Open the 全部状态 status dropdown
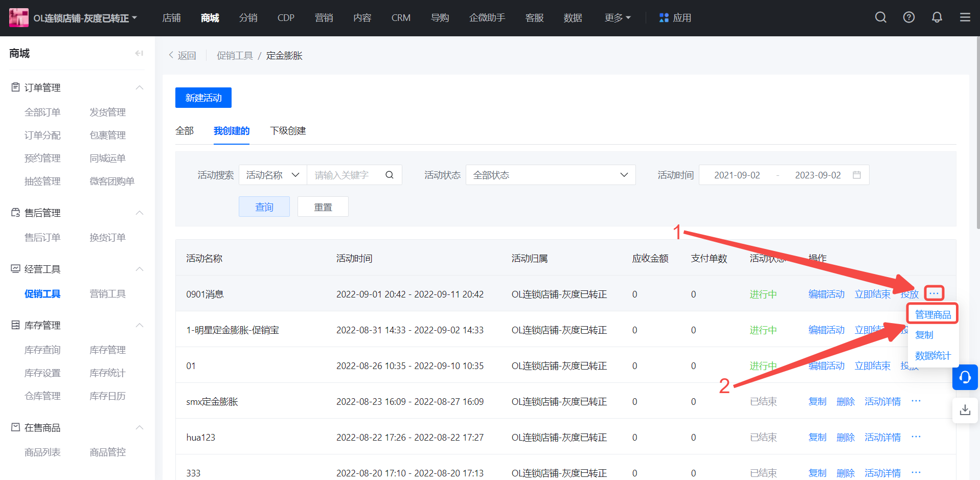 click(x=550, y=175)
